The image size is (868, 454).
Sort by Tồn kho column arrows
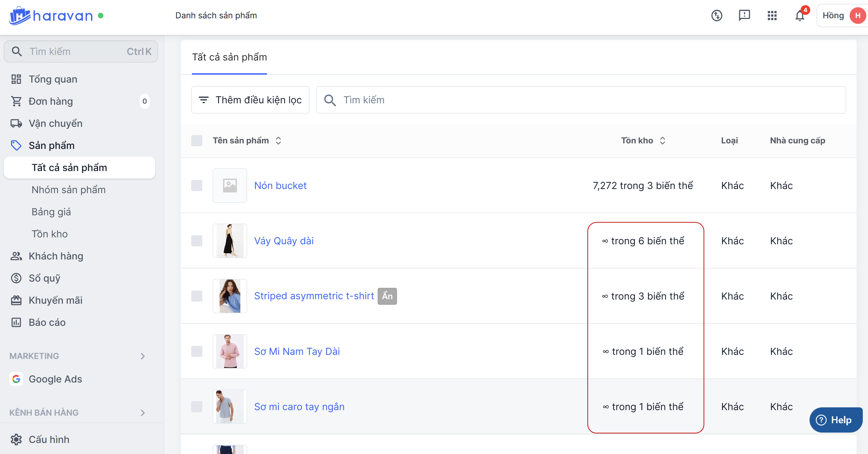pyautogui.click(x=662, y=141)
